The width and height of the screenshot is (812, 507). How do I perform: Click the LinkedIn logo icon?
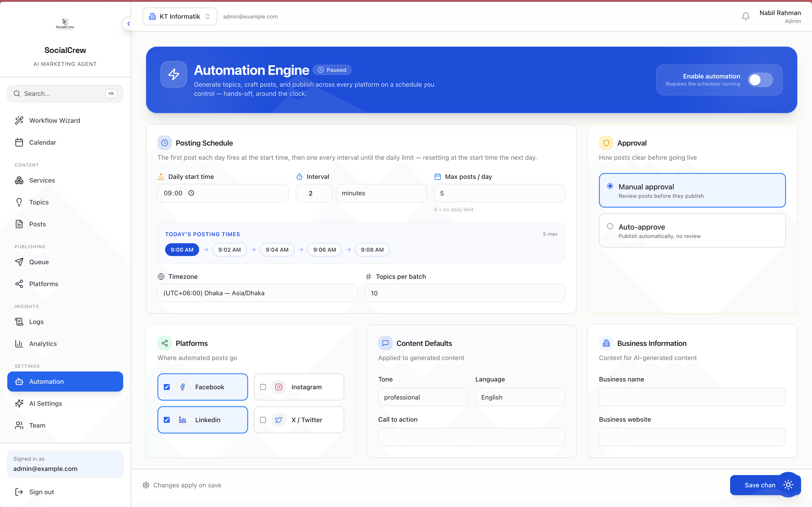pyautogui.click(x=182, y=420)
